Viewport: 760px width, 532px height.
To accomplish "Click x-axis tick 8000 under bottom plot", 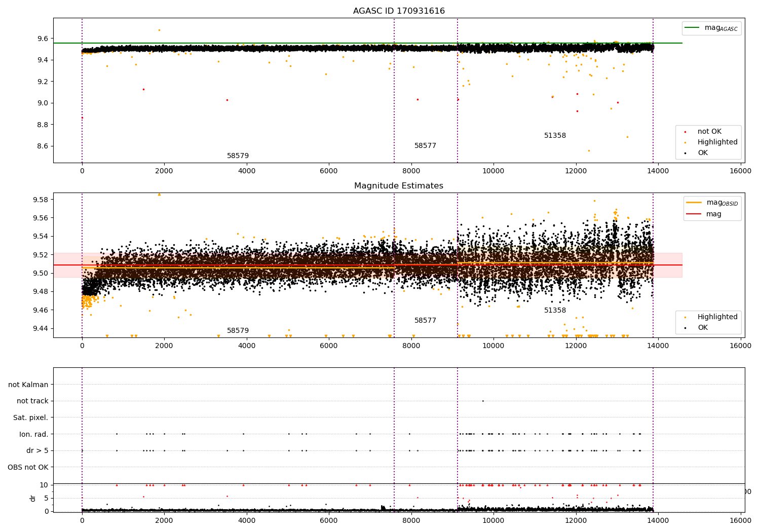I will (411, 520).
